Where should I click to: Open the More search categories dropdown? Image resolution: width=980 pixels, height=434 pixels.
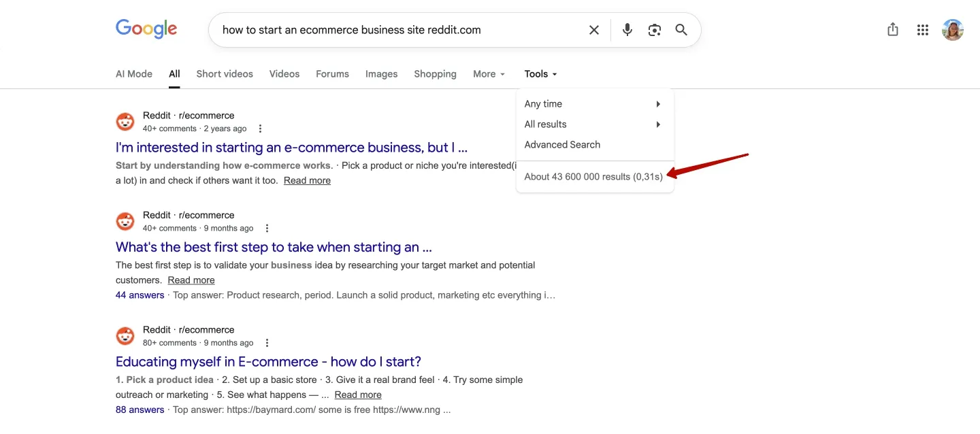coord(488,73)
